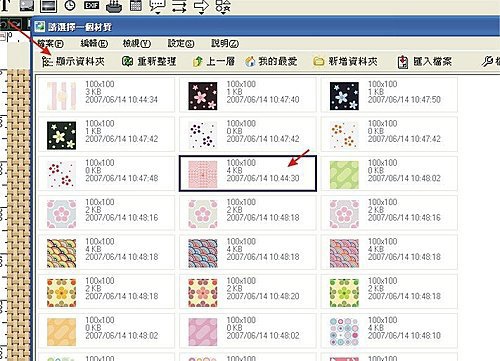Open the 檢視(V) menu

(137, 43)
